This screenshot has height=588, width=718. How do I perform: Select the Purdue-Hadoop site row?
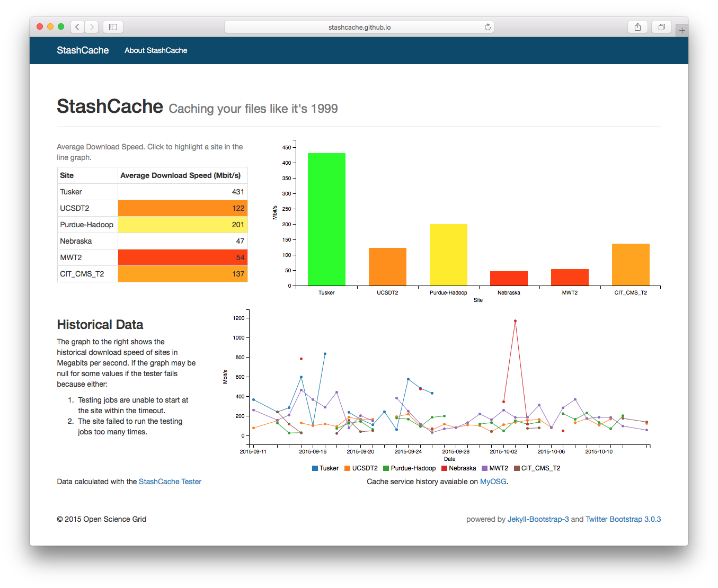tap(152, 225)
